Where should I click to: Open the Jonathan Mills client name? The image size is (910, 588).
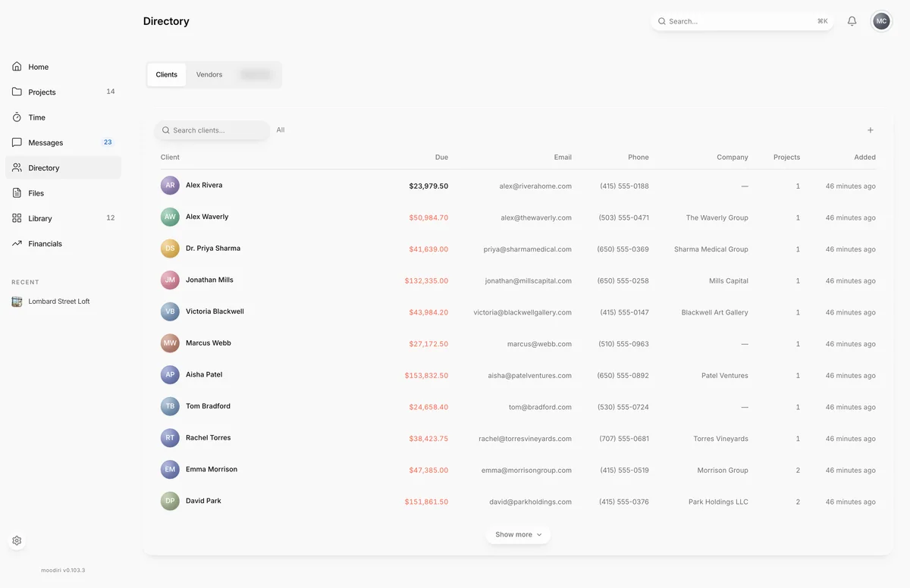[209, 280]
